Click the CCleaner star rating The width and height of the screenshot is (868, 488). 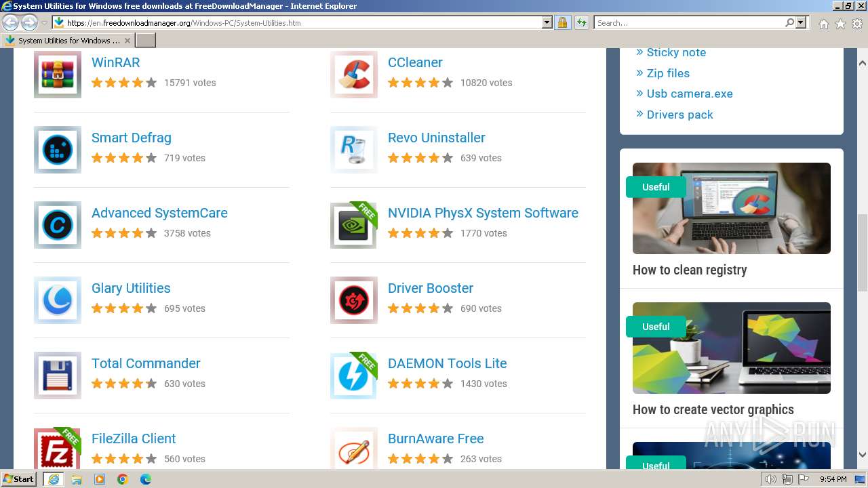click(420, 83)
